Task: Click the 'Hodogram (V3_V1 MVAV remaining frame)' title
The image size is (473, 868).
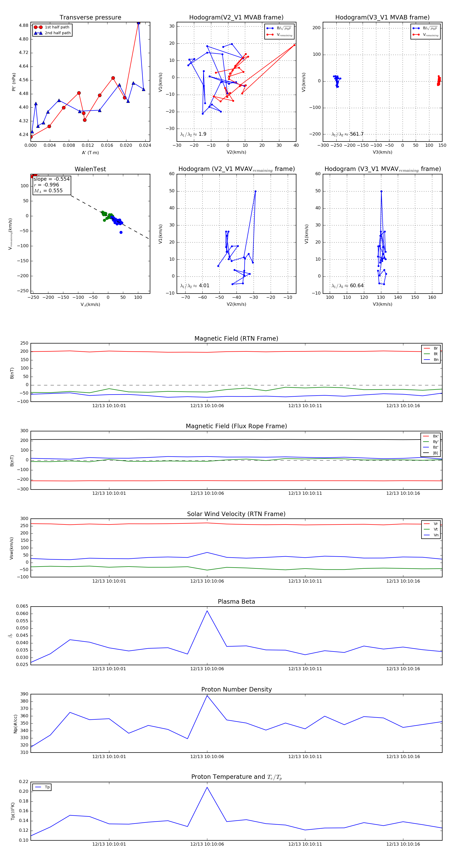Action: tap(382, 169)
